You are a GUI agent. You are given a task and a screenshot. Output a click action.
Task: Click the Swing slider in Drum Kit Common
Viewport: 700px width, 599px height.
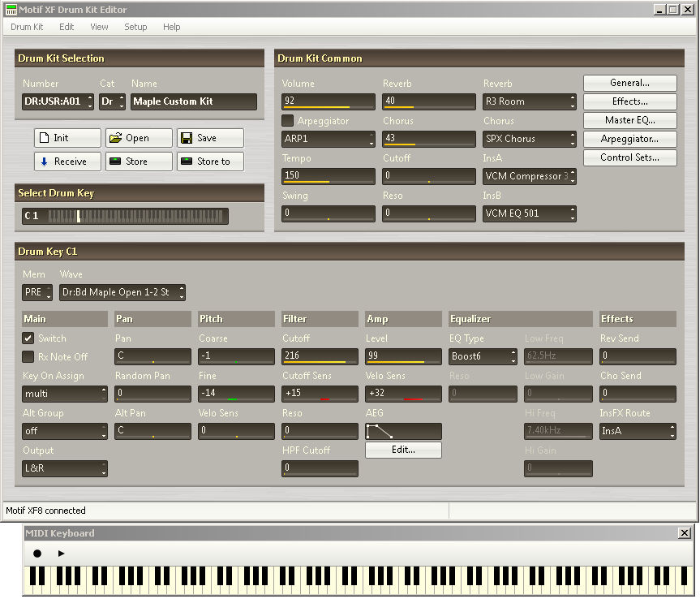coord(329,213)
